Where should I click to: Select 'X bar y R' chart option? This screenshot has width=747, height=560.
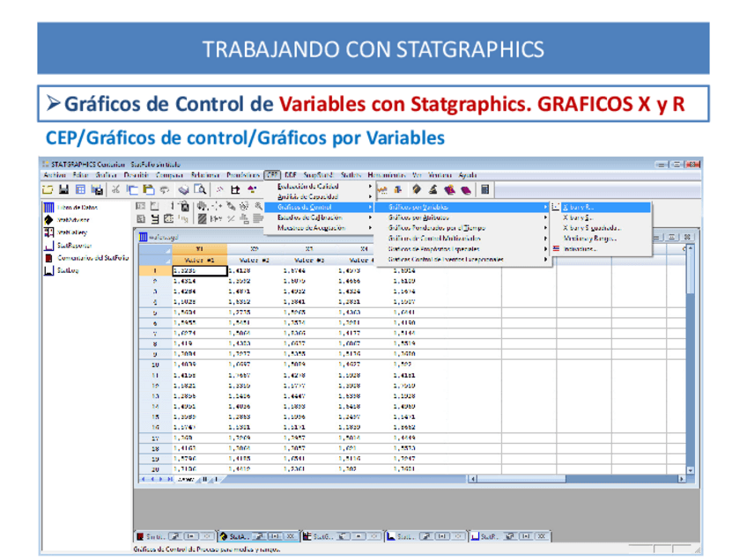579,208
